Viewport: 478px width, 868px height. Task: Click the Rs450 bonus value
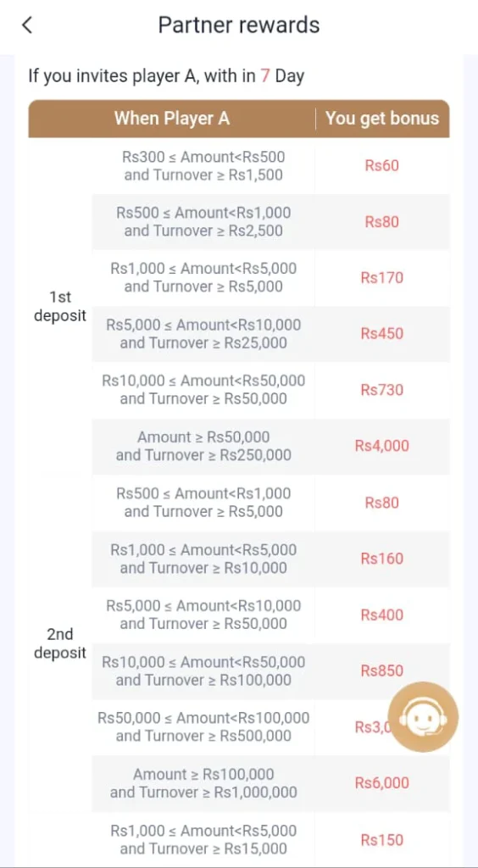coord(381,334)
